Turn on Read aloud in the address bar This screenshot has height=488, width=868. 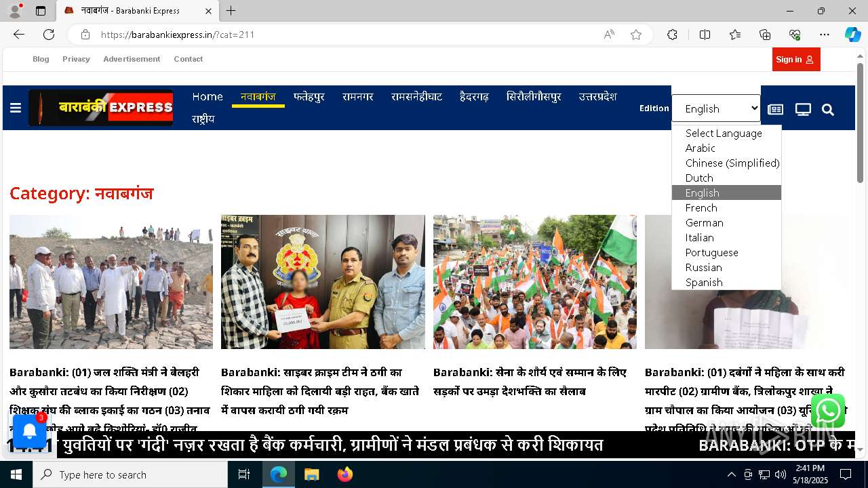[609, 35]
